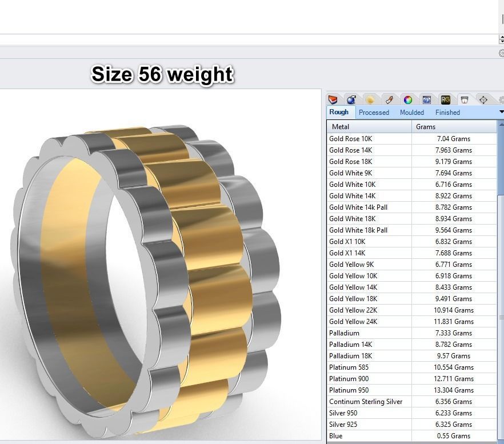Open the Materials sphere panel icon
This screenshot has width=504, height=444.
pyautogui.click(x=351, y=99)
